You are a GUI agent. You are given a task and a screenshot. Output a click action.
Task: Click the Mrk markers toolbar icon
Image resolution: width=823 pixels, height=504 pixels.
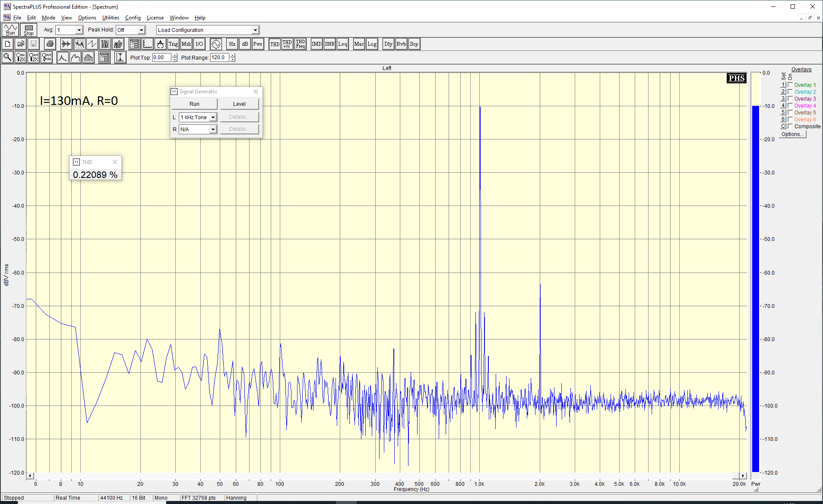tap(186, 44)
